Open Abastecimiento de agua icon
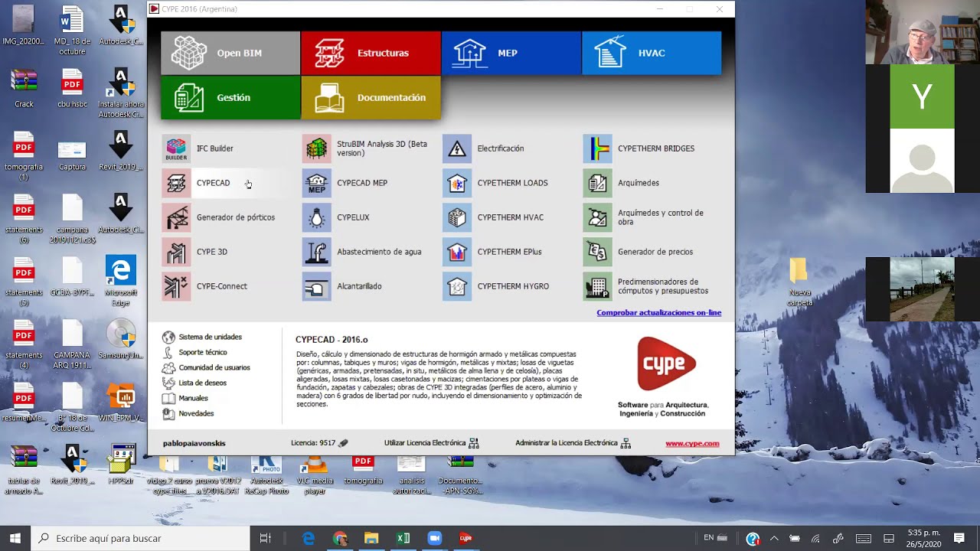This screenshot has height=551, width=980. point(316,252)
